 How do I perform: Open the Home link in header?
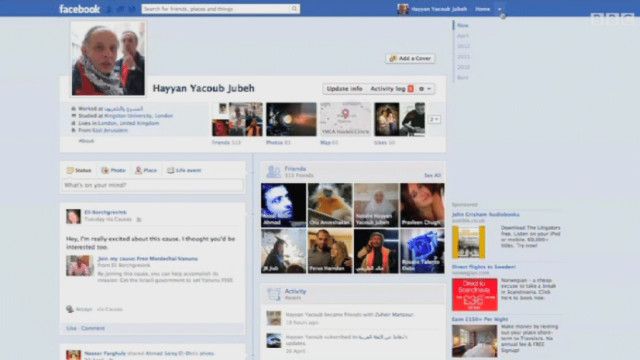pos(482,9)
